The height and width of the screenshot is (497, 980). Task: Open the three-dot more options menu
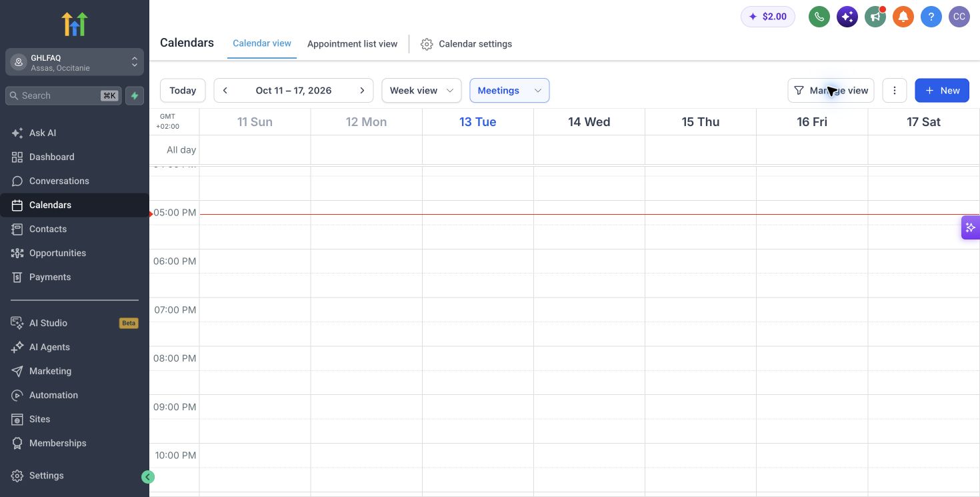click(895, 91)
